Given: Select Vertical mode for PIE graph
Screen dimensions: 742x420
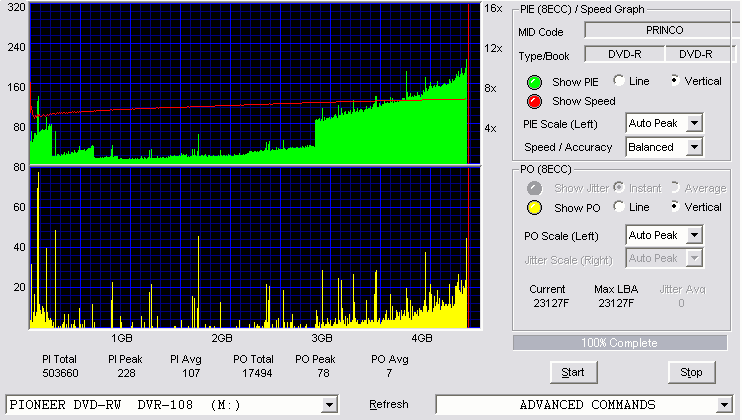Looking at the screenshot, I should 675,80.
